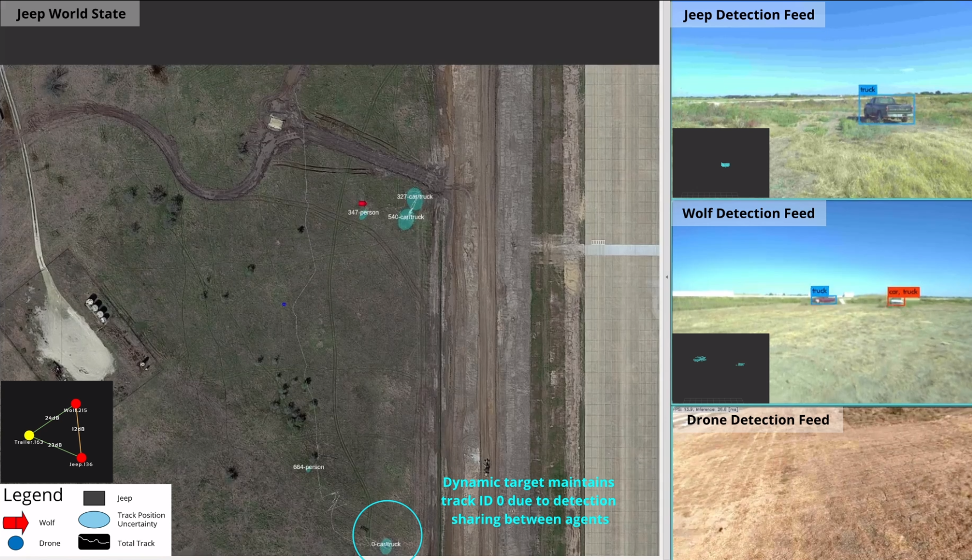Select the yellow Trailer.163 network node
The height and width of the screenshot is (560, 972).
pos(29,435)
